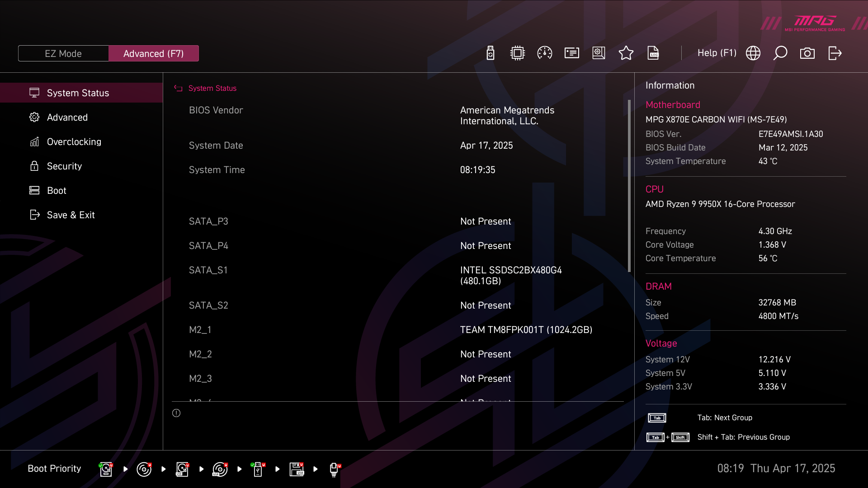Screen dimensions: 868x488
Task: Select Advanced (F7) mode
Action: tap(153, 53)
